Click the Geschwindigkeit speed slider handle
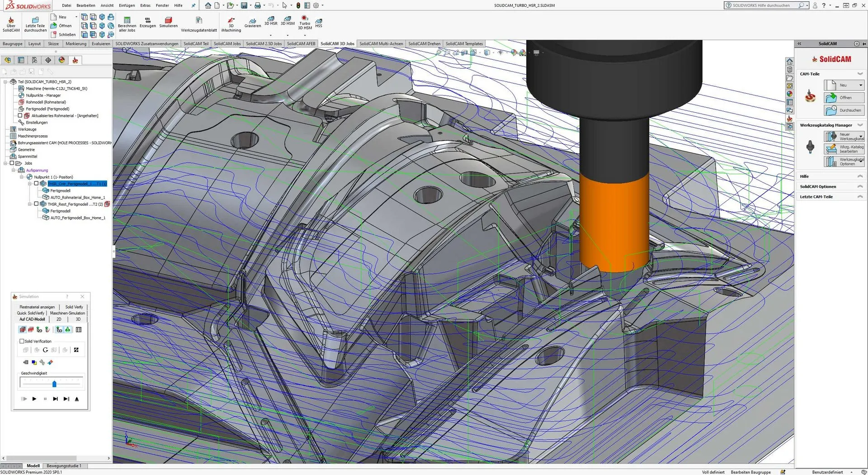Viewport: 868px width, 475px height. click(54, 384)
